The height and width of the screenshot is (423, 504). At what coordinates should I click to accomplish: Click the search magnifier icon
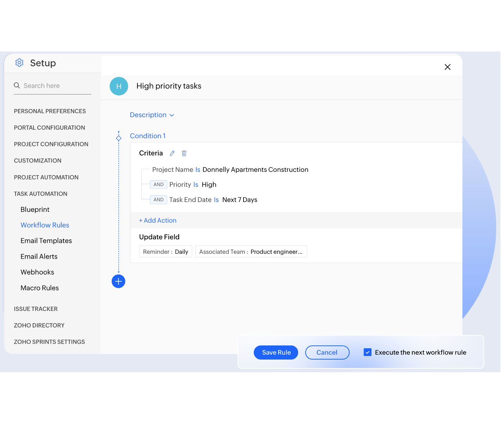[17, 85]
